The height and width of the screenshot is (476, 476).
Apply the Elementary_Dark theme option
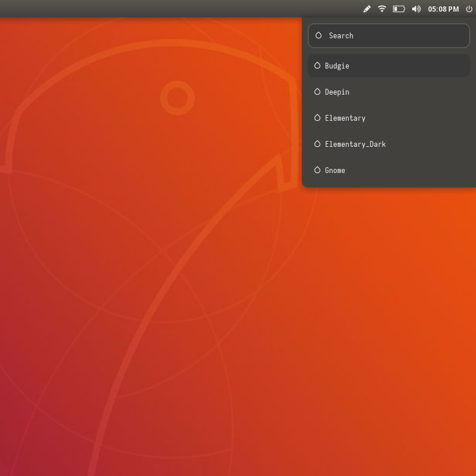click(x=388, y=144)
